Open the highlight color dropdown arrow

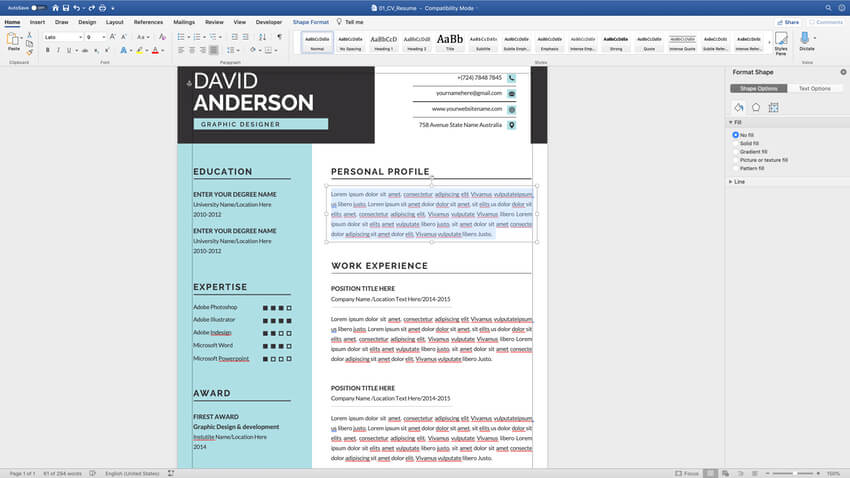coord(147,50)
